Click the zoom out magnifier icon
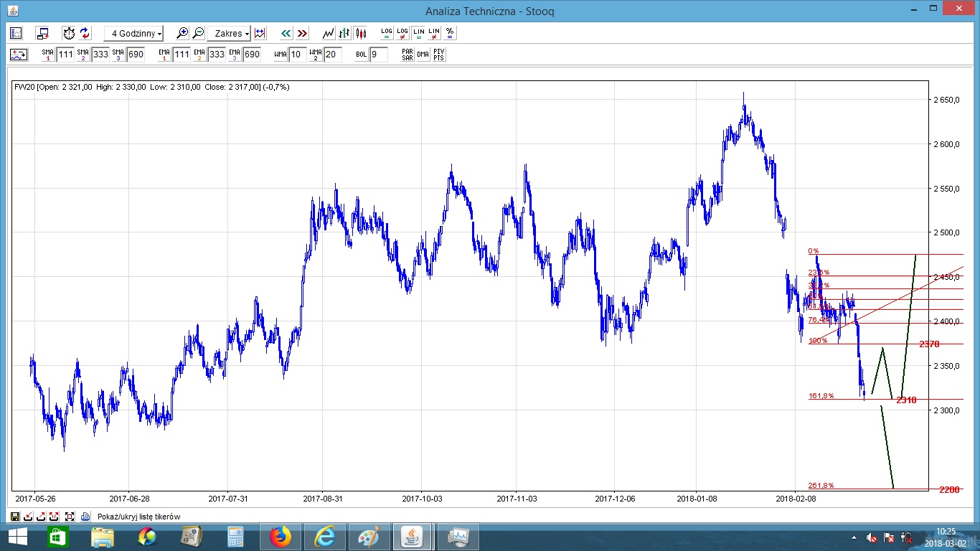Screen dimensions: 980x551 coord(198,33)
